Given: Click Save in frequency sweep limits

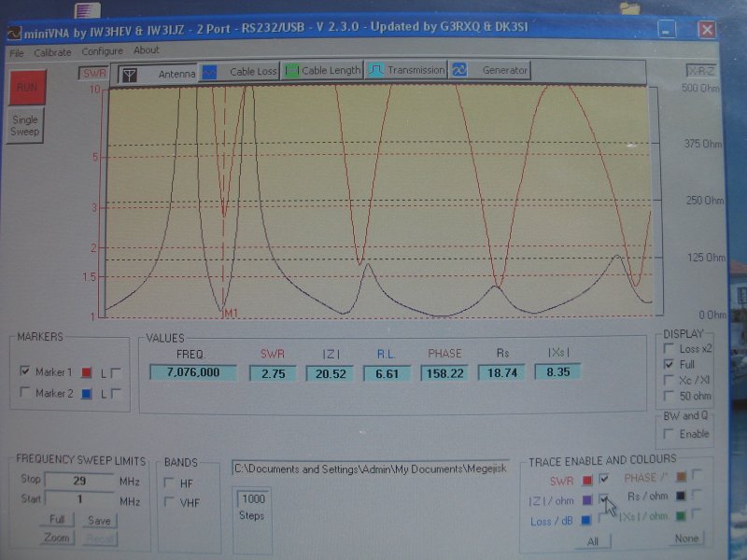Looking at the screenshot, I should coord(99,521).
